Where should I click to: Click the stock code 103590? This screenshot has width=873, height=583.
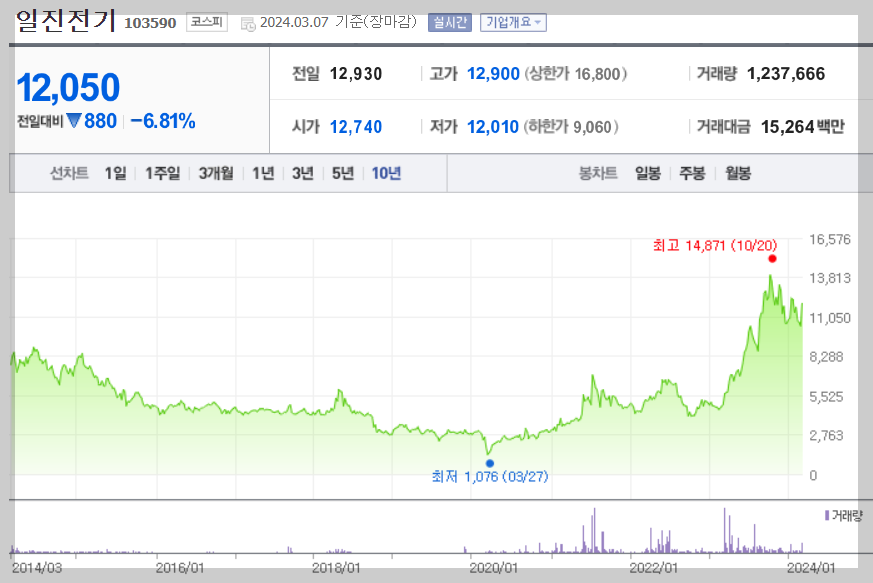click(x=150, y=23)
